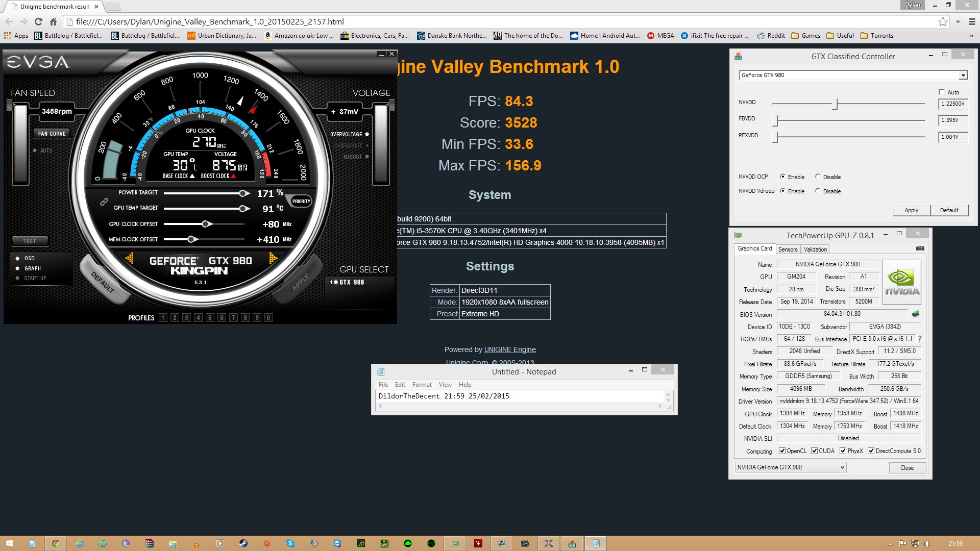The image size is (980, 551).
Task: Open Steam from the taskbar
Action: click(243, 543)
